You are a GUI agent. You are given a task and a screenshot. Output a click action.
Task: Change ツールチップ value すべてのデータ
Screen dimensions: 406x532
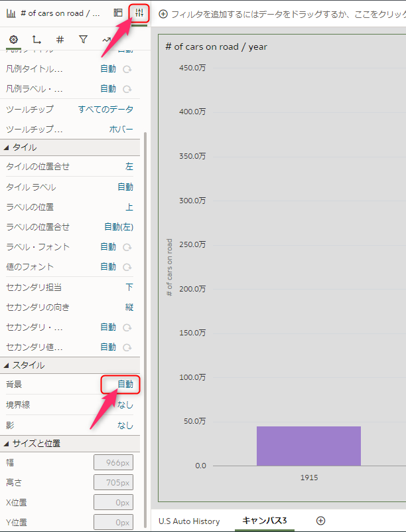pyautogui.click(x=105, y=109)
